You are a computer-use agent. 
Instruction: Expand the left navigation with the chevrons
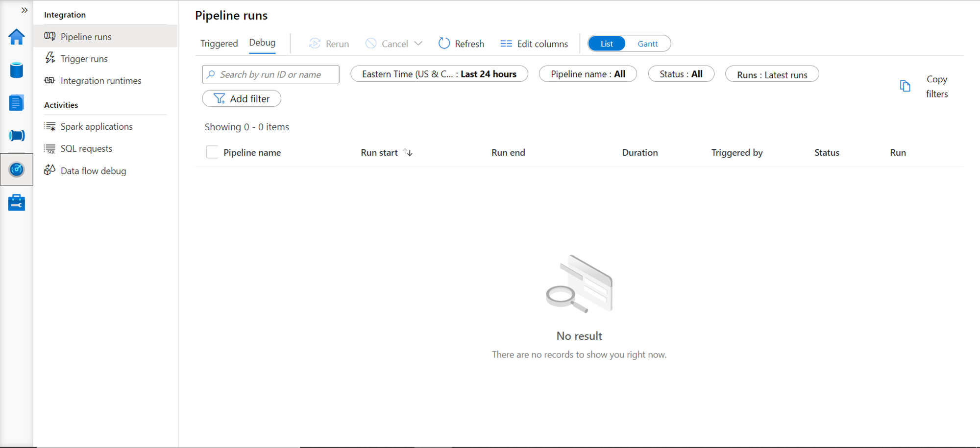(x=24, y=10)
